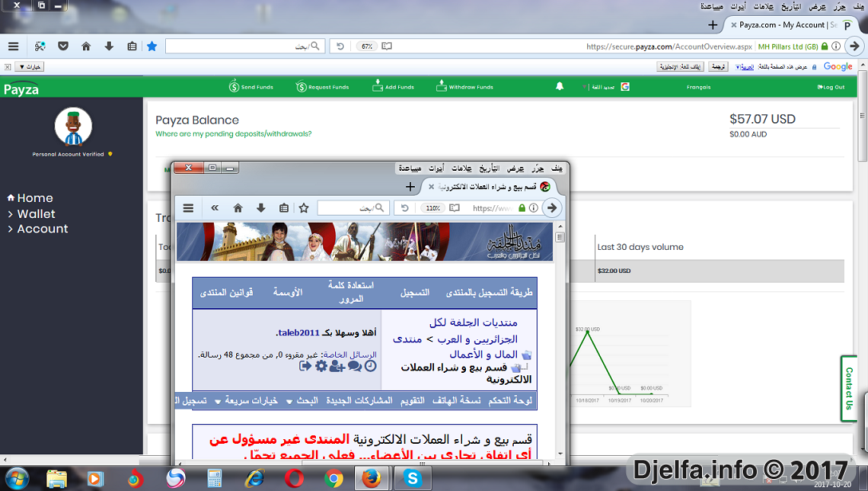Open the Google Translate language dropdown arrow

[x=739, y=67]
